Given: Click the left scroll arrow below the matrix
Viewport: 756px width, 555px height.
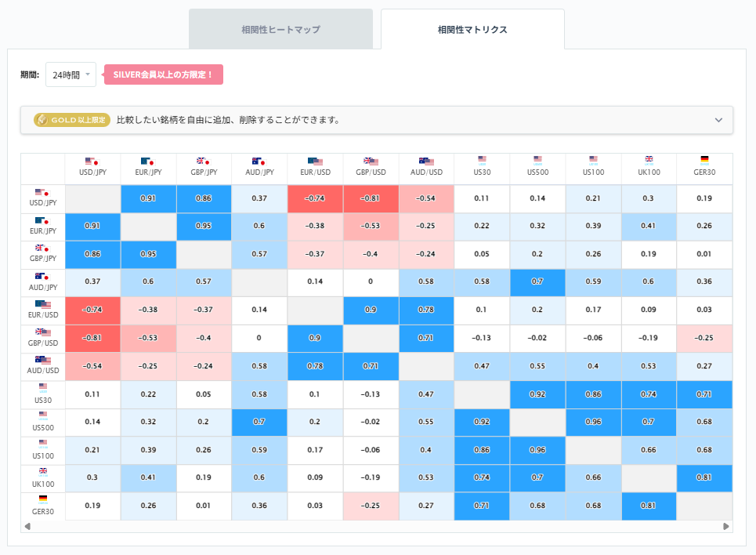Looking at the screenshot, I should point(27,525).
